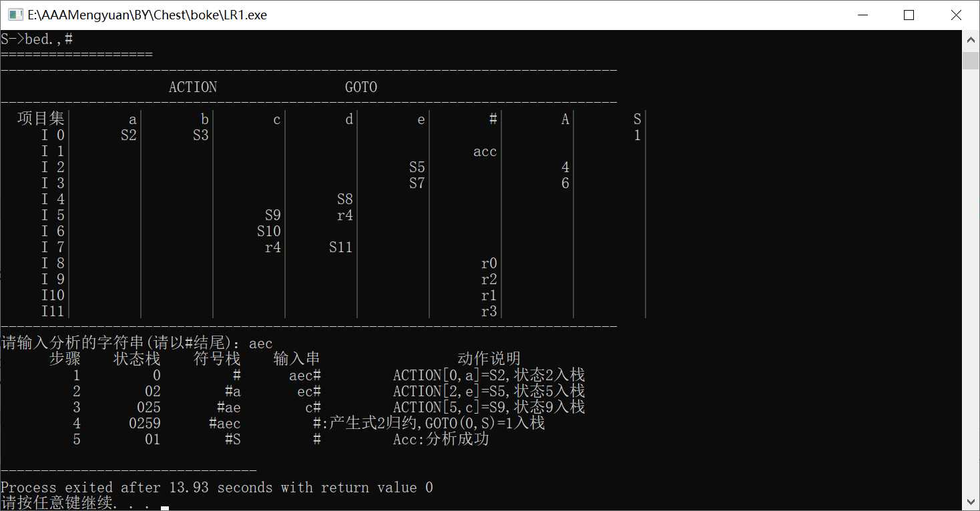Click the '步骤' column header
This screenshot has width=980, height=511.
(x=65, y=360)
